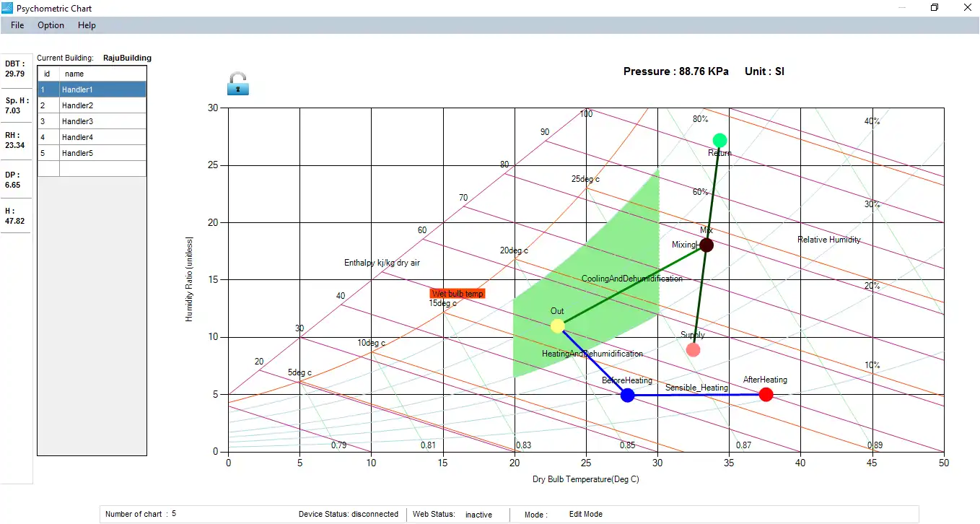Click the "RajuBuilding" building name
Screen dimensions: 980x524
click(127, 58)
